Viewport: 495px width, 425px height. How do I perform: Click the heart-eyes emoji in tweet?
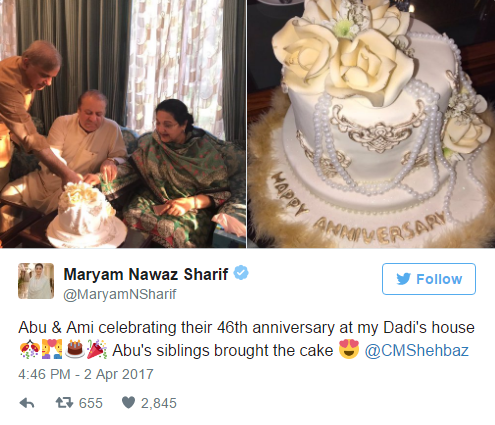(x=349, y=350)
